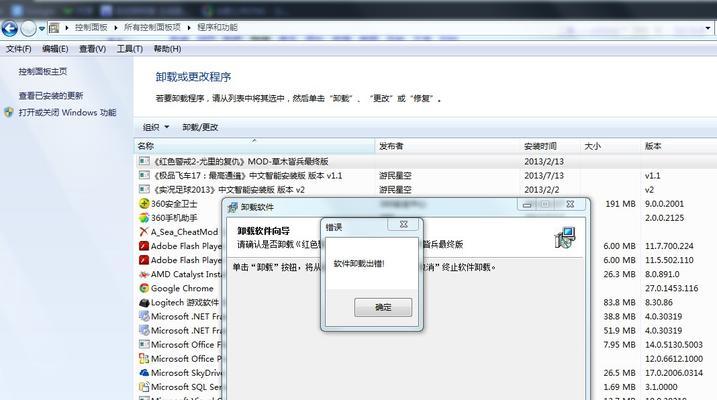The width and height of the screenshot is (717, 400).
Task: Click the uninstall wizard computer icon
Action: (x=565, y=238)
